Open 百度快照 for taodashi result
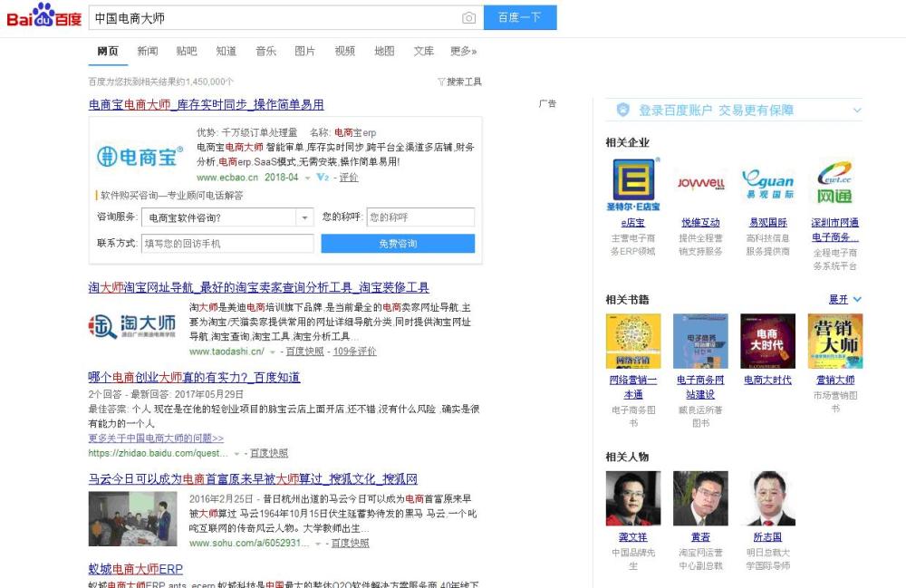Image resolution: width=906 pixels, height=588 pixels. point(304,352)
